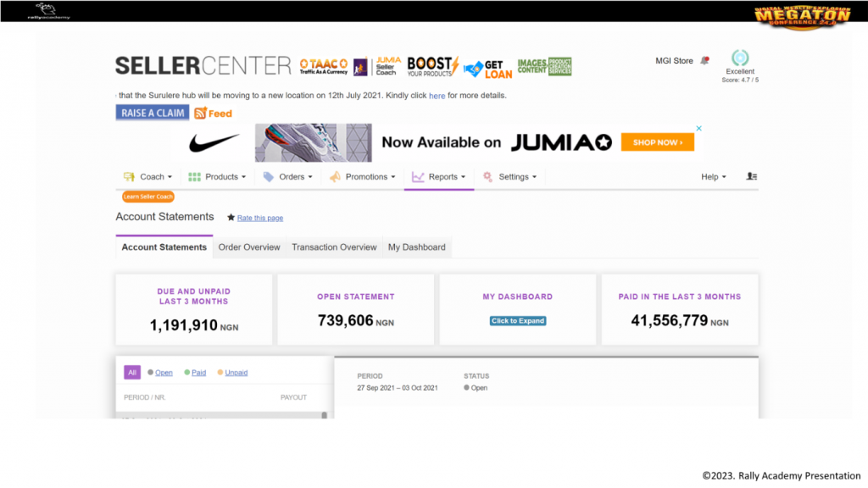Image resolution: width=868 pixels, height=488 pixels.
Task: Close the Nike Jumia advertisement
Action: (x=698, y=129)
